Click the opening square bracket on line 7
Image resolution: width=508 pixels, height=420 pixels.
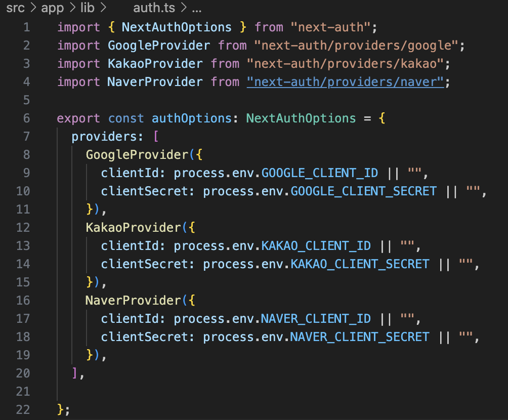click(x=156, y=137)
